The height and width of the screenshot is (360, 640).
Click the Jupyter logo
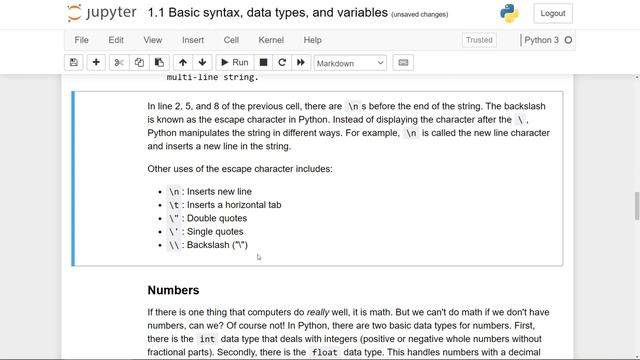(x=102, y=13)
